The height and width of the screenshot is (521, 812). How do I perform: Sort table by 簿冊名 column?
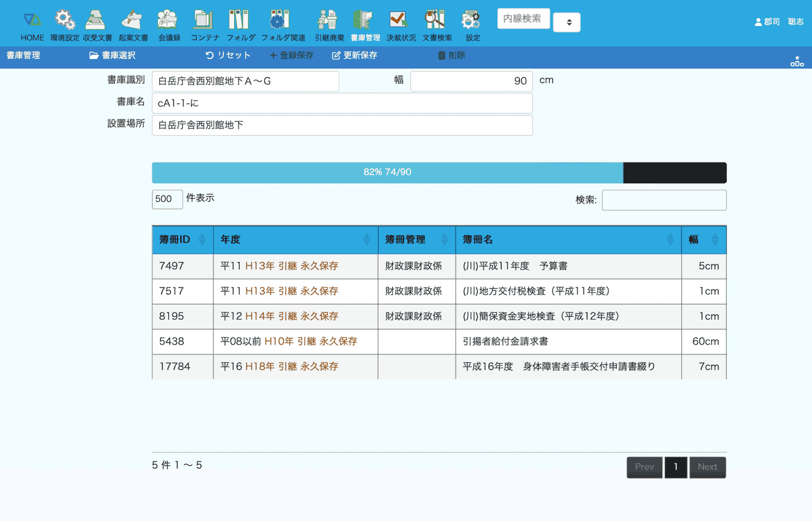point(568,240)
